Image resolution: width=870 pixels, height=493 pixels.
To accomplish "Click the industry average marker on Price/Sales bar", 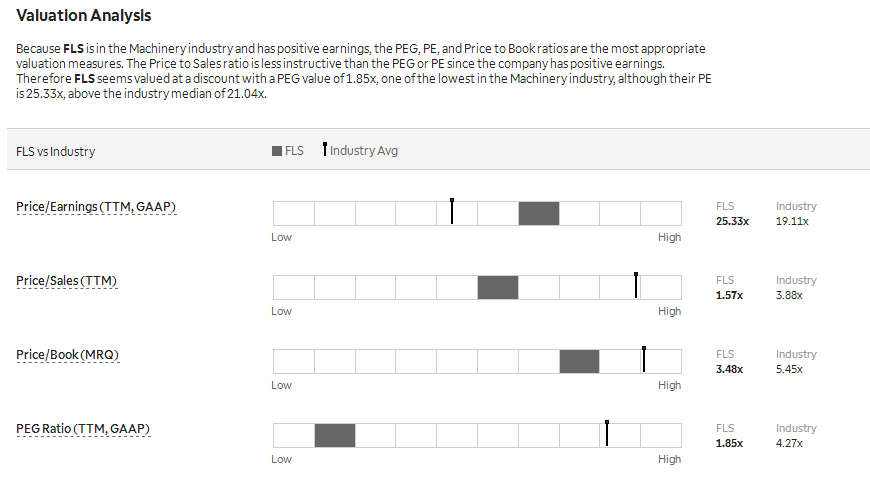I will click(x=636, y=285).
